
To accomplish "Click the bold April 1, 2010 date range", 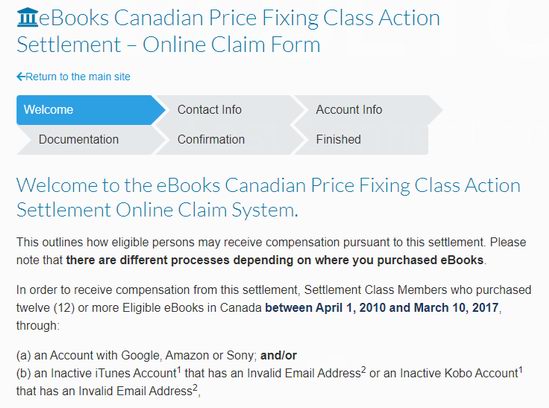I will click(382, 307).
